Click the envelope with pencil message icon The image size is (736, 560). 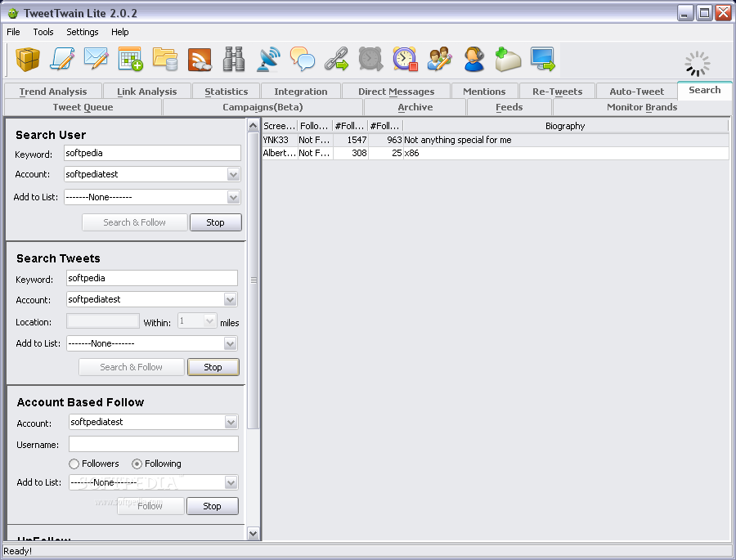96,60
